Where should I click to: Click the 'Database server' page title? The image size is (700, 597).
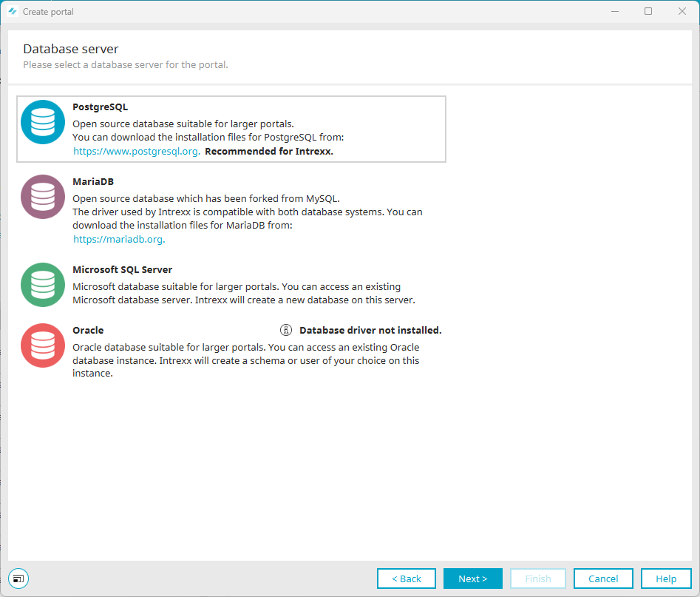coord(70,49)
